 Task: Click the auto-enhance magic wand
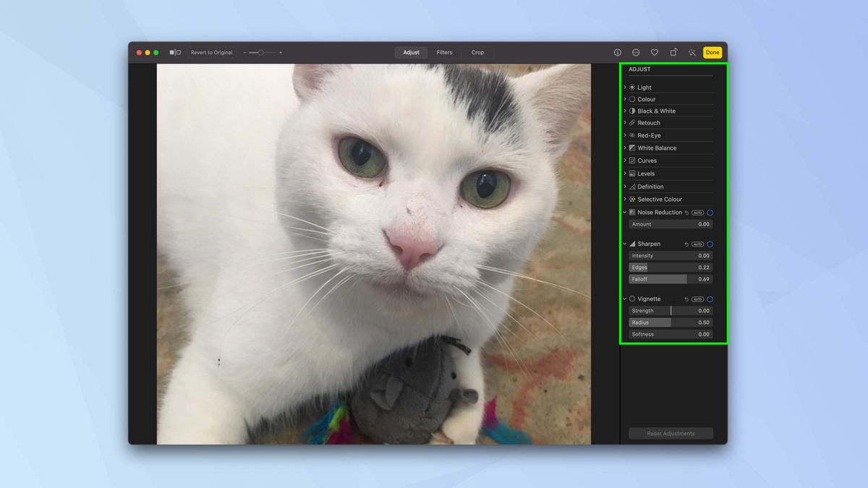(x=692, y=52)
